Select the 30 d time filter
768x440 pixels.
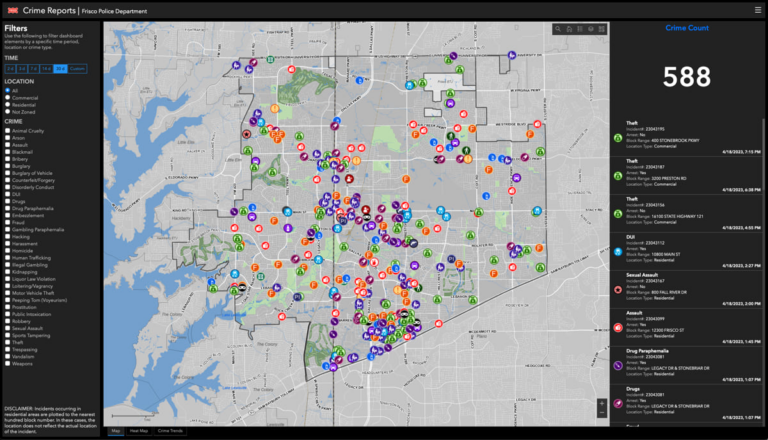tap(60, 69)
